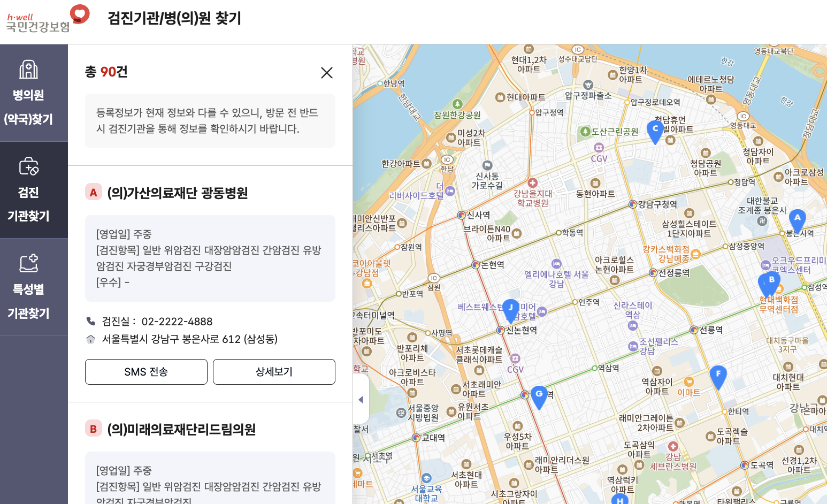Click the 신사역 subway station on map
The image size is (827, 504).
(461, 215)
